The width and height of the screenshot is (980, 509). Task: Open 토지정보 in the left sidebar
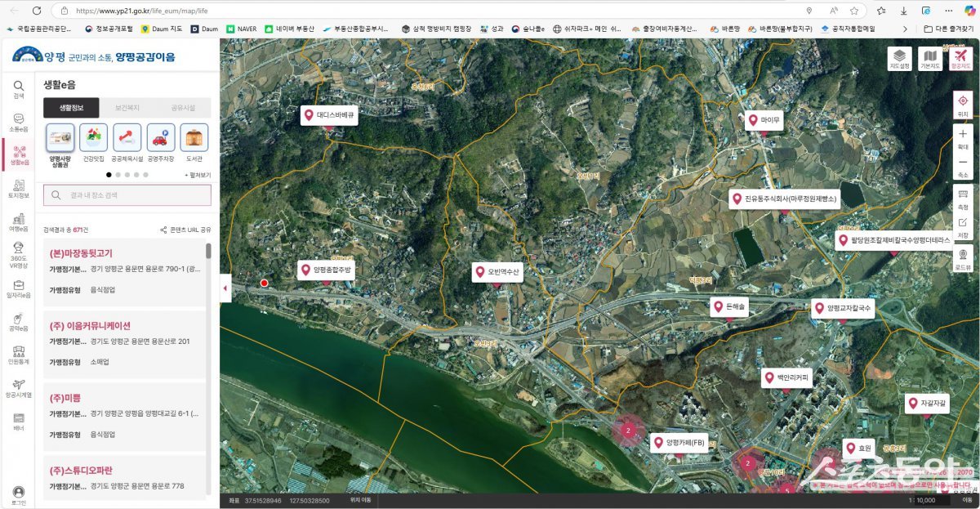[x=18, y=189]
